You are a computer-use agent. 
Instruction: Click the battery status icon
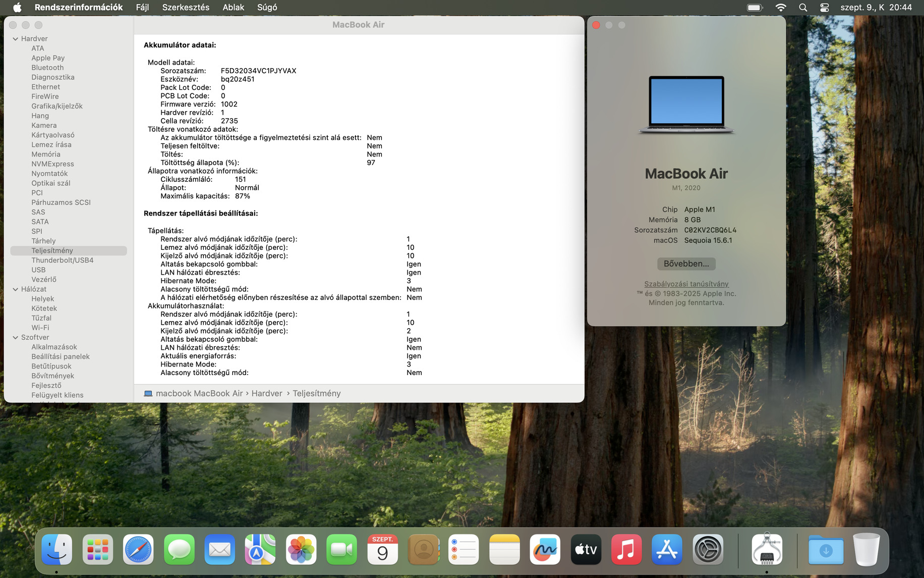coord(755,7)
